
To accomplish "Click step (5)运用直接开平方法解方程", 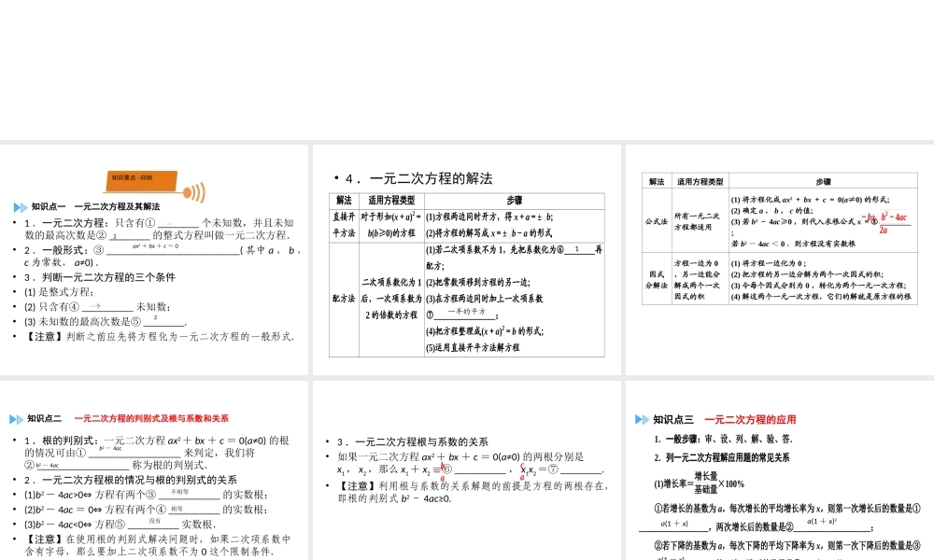I will click(473, 347).
